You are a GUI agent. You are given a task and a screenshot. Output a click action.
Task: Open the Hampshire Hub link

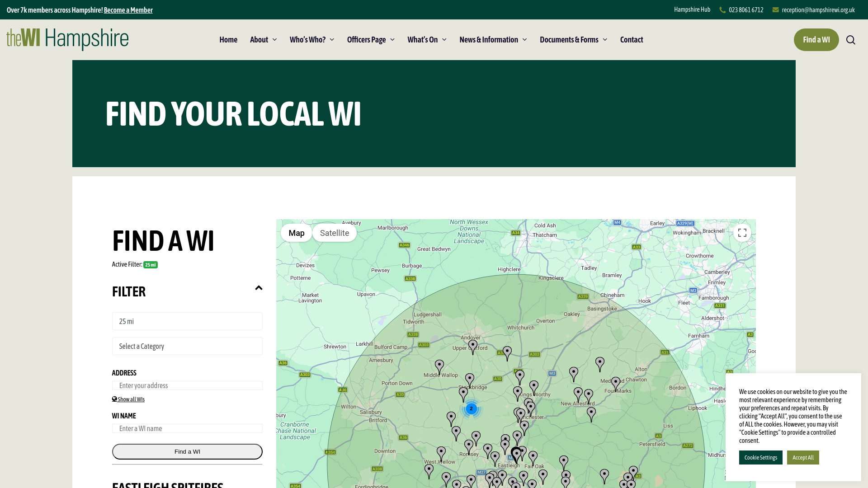(692, 9)
